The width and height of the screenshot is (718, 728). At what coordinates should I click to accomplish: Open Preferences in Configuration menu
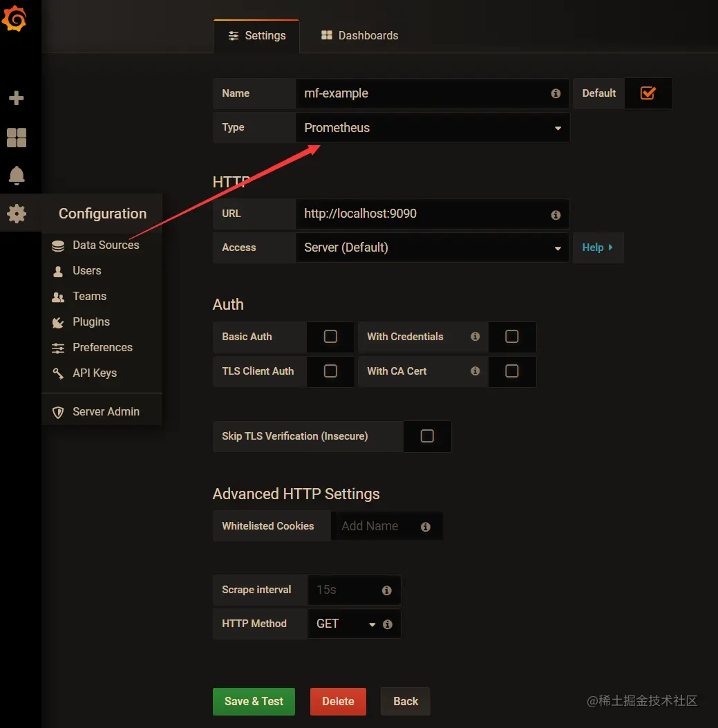[102, 347]
